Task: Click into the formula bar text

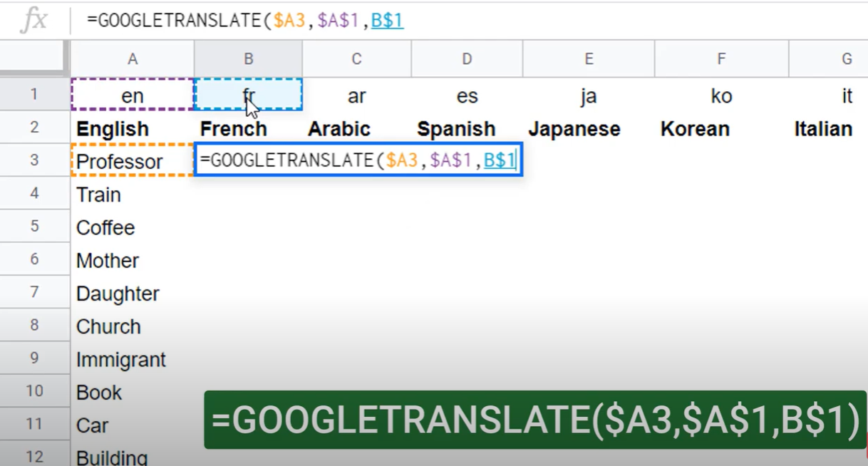Action: coord(245,21)
